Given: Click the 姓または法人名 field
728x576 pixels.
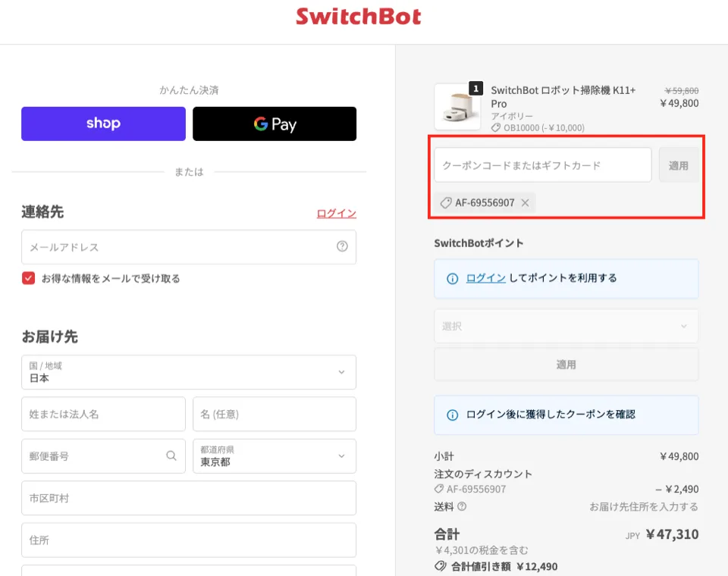Looking at the screenshot, I should coord(103,414).
